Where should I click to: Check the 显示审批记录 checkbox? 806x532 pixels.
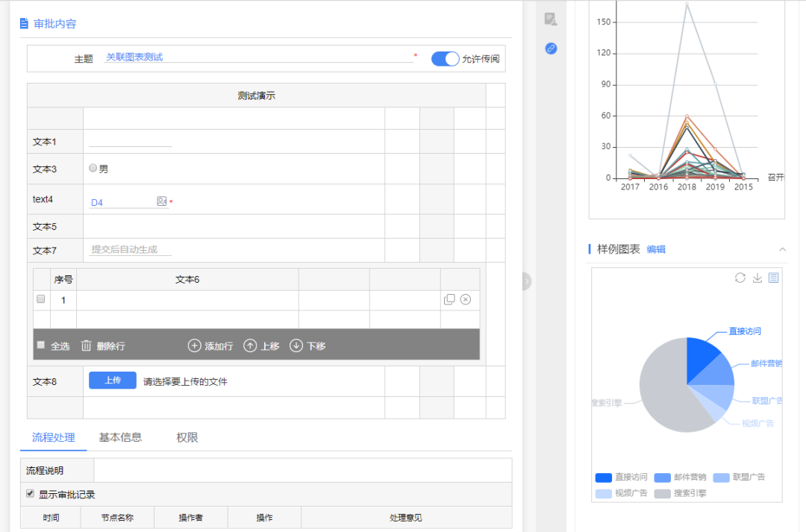31,494
